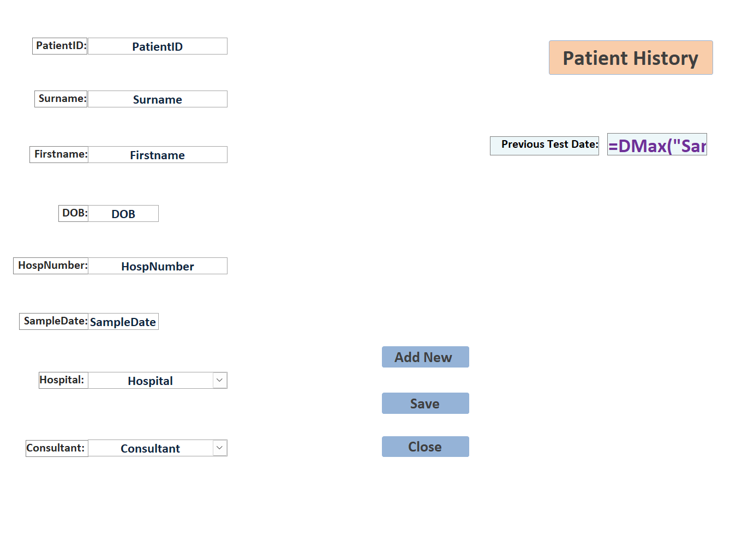
Task: Focus the DOB text box
Action: [123, 214]
